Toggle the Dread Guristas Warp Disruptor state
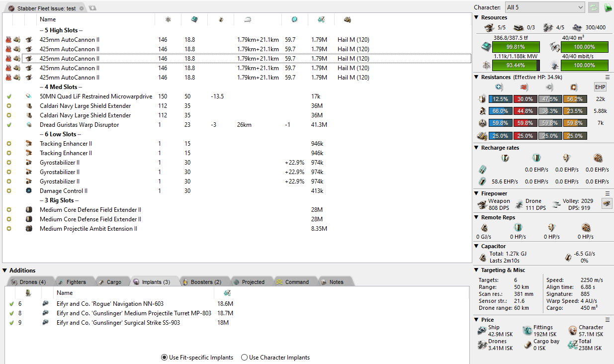Screen dimensions: 614x364 point(9,125)
